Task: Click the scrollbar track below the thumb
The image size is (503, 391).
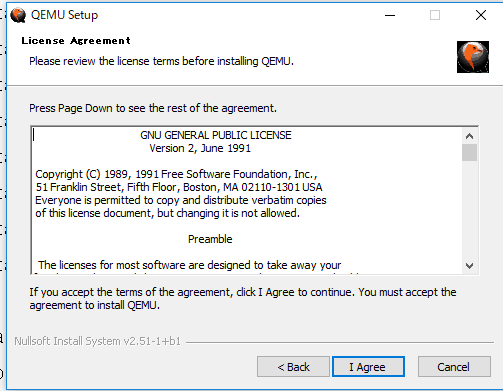Action: click(x=469, y=210)
